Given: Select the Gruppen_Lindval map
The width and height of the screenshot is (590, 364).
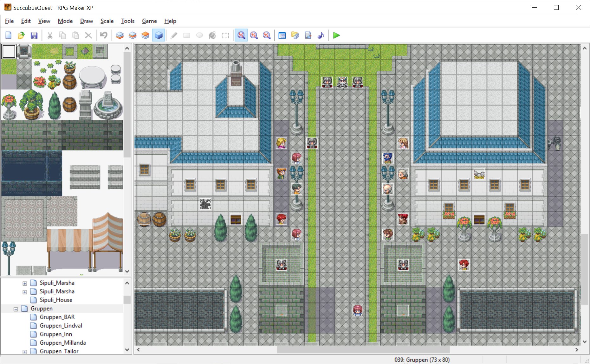Looking at the screenshot, I should [x=61, y=326].
